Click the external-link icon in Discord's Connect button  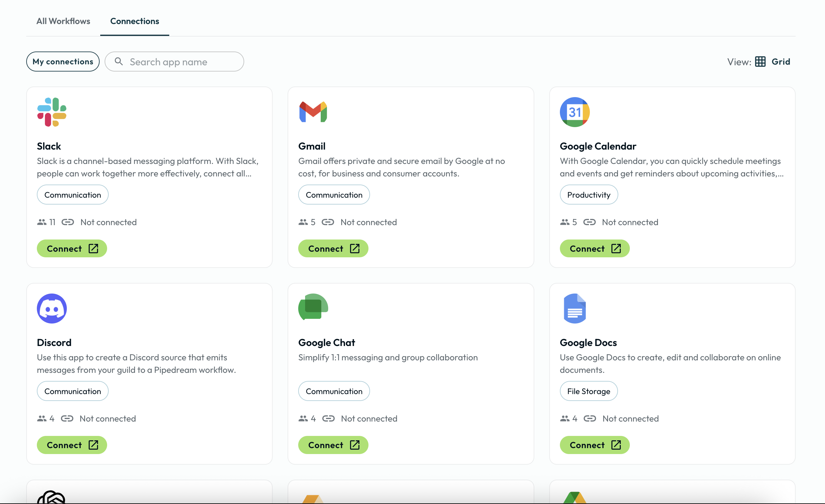pos(93,445)
